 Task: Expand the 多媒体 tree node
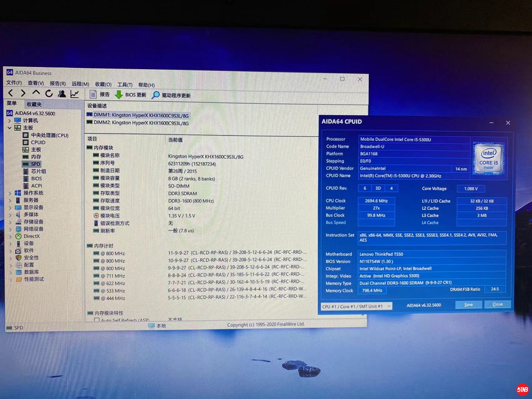(x=10, y=215)
